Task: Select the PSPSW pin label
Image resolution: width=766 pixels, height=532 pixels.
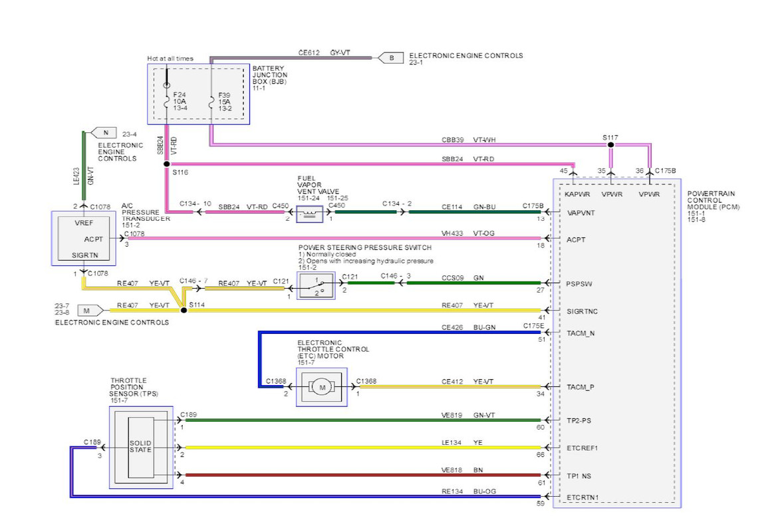Action: click(x=579, y=284)
